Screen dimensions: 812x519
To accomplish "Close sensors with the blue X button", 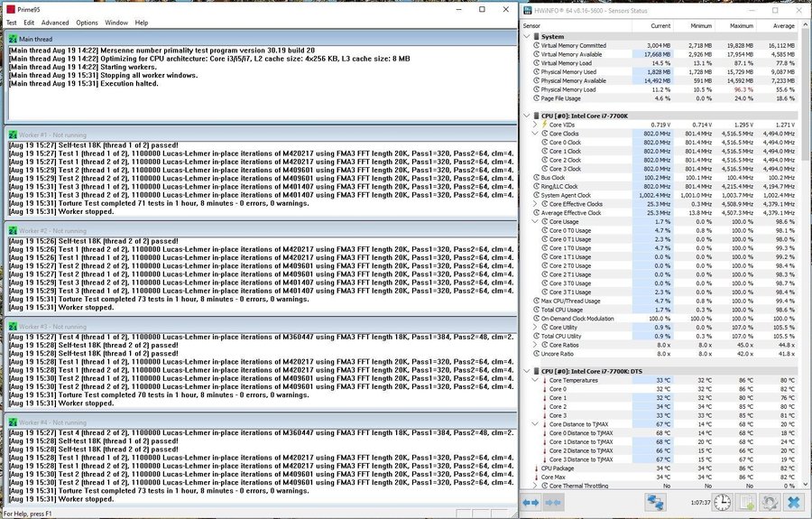I will point(793,503).
